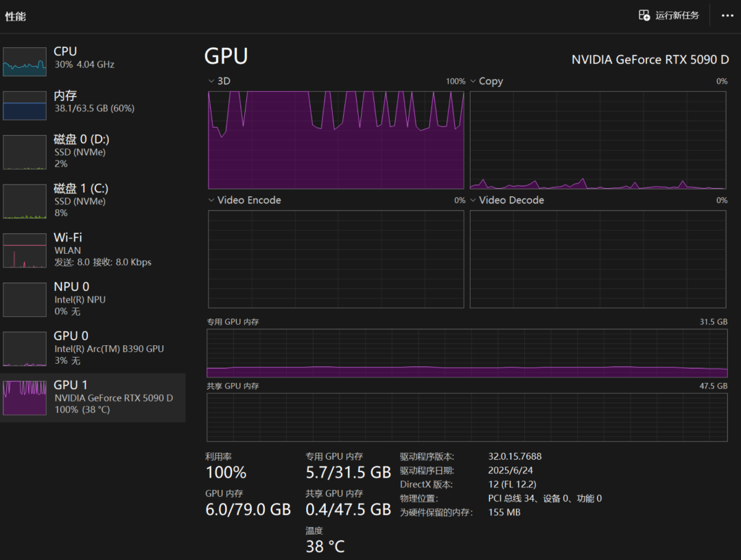Click the 发送: 8.0 接收: 8.0 Kbps text
Viewport: 741px width, 560px height.
coord(102,261)
